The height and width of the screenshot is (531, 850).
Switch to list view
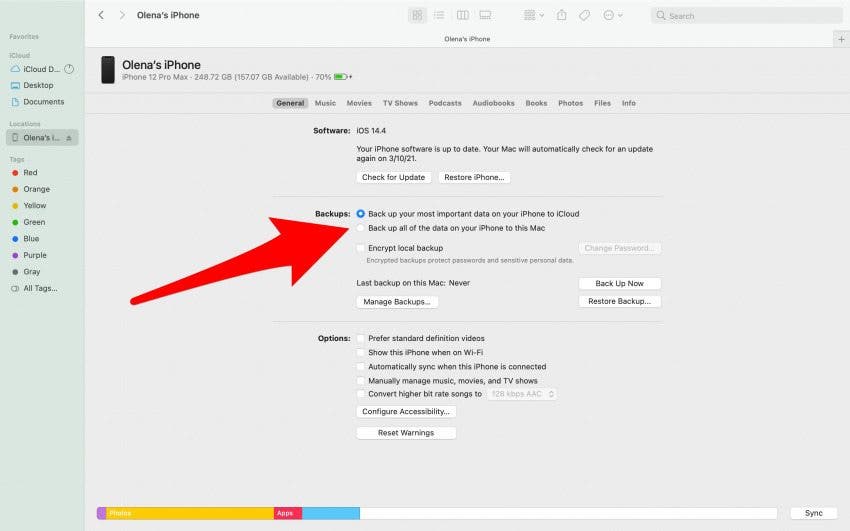pos(439,15)
